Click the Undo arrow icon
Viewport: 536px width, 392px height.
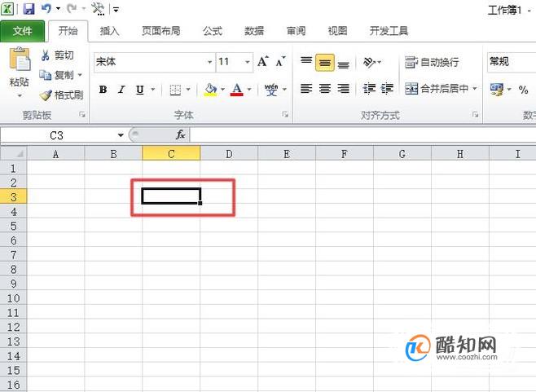tap(46, 8)
